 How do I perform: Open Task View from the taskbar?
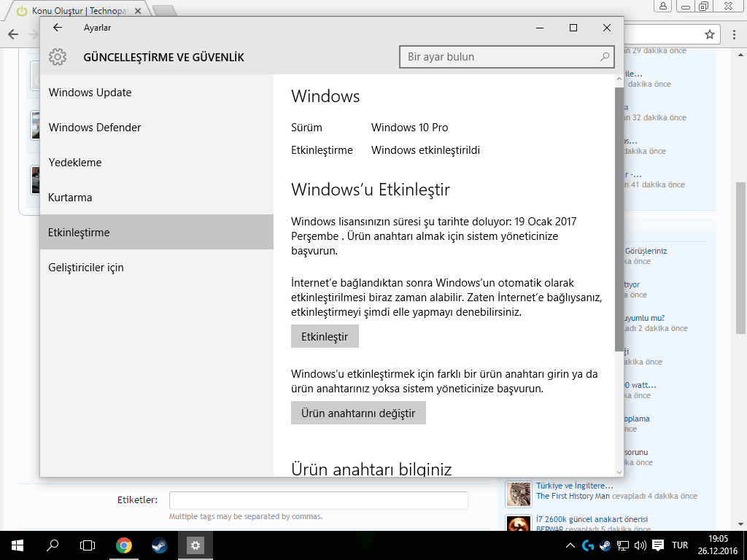[x=88, y=545]
